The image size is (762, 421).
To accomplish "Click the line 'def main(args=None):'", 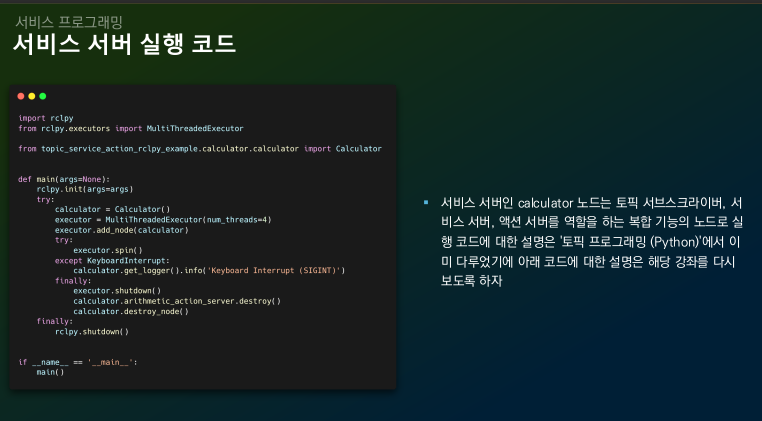I will 64,179.
